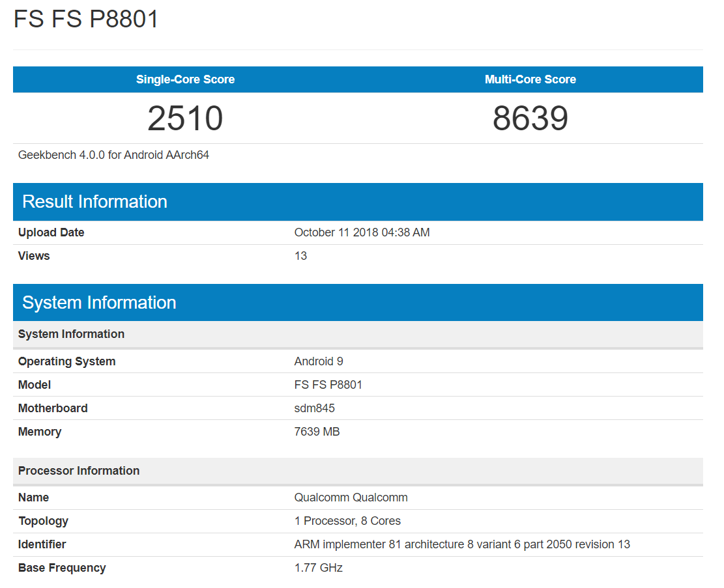Select the multi-core score value 8639
Screen dimensions: 724x588
click(x=530, y=119)
